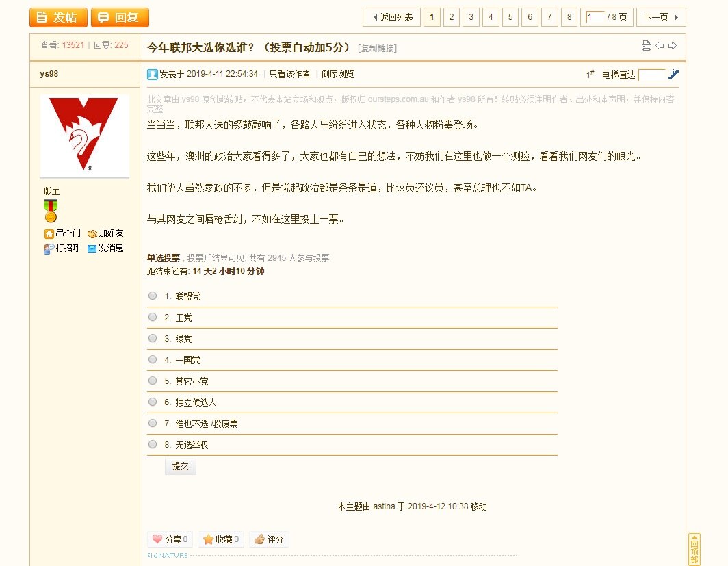
Task: Choose the 绿党 poll option
Action: click(153, 338)
